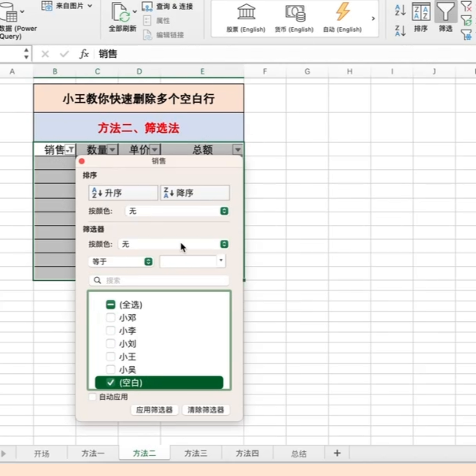Click the Advanced filter icon in the ribbon
The width and height of the screenshot is (476, 476).
(x=467, y=35)
